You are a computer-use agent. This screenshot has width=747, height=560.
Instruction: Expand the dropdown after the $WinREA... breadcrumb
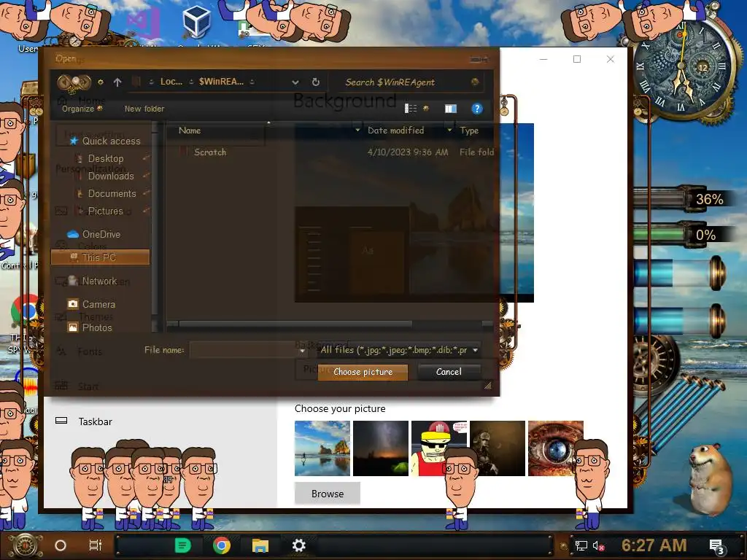pos(252,82)
